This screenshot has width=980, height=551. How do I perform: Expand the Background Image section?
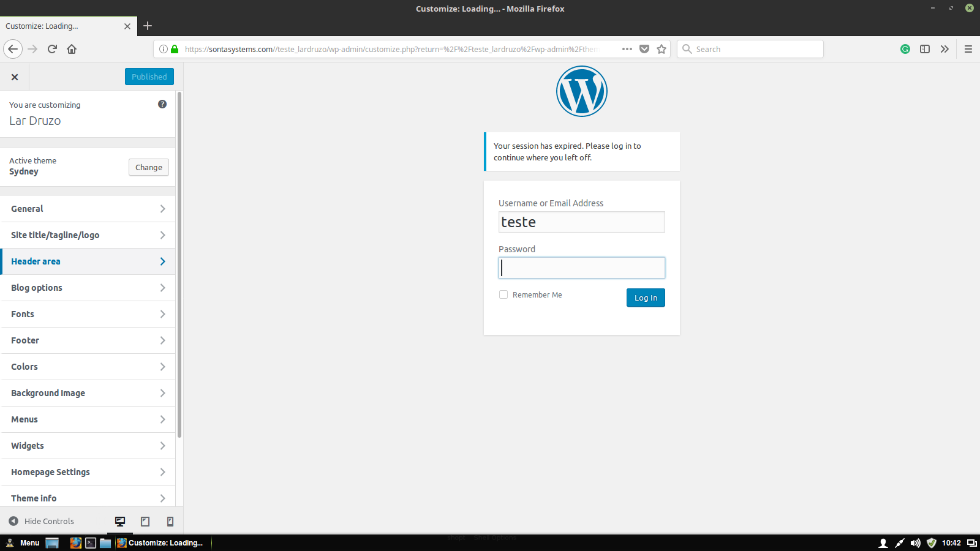click(x=88, y=393)
